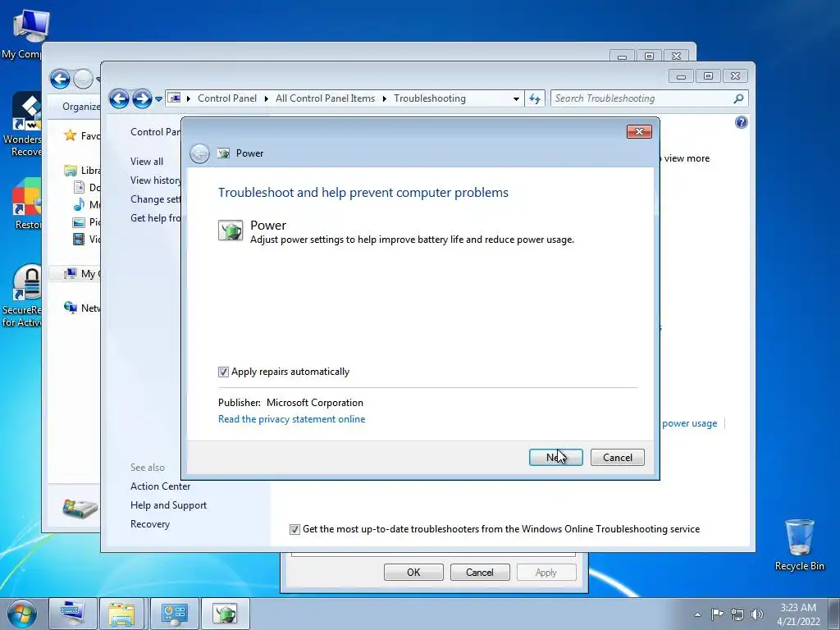Click the power usage link at right edge
Screen dimensions: 840x630
click(689, 423)
